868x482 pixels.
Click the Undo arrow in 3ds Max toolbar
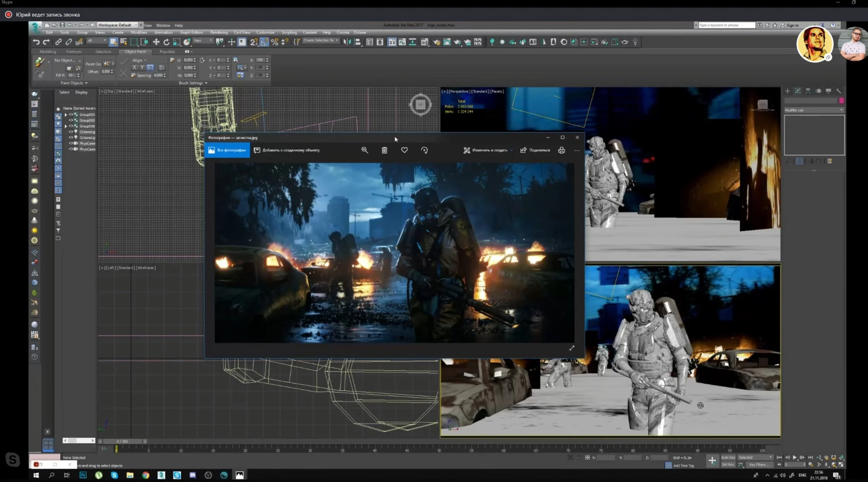click(x=36, y=42)
